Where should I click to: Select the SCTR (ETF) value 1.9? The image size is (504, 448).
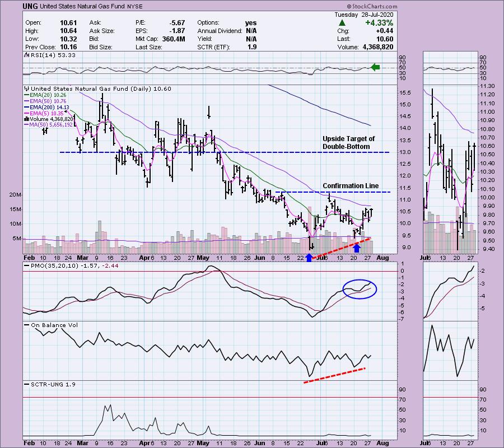[253, 47]
